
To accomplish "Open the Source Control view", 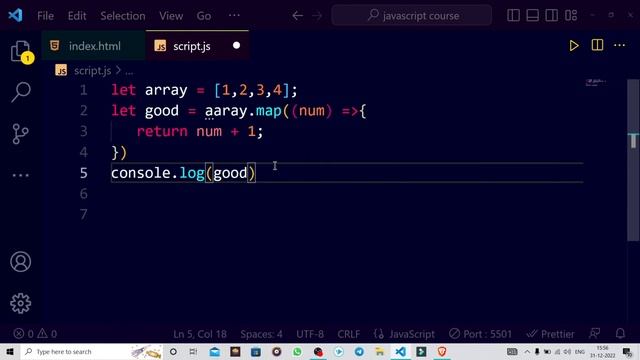I will pos(20,133).
